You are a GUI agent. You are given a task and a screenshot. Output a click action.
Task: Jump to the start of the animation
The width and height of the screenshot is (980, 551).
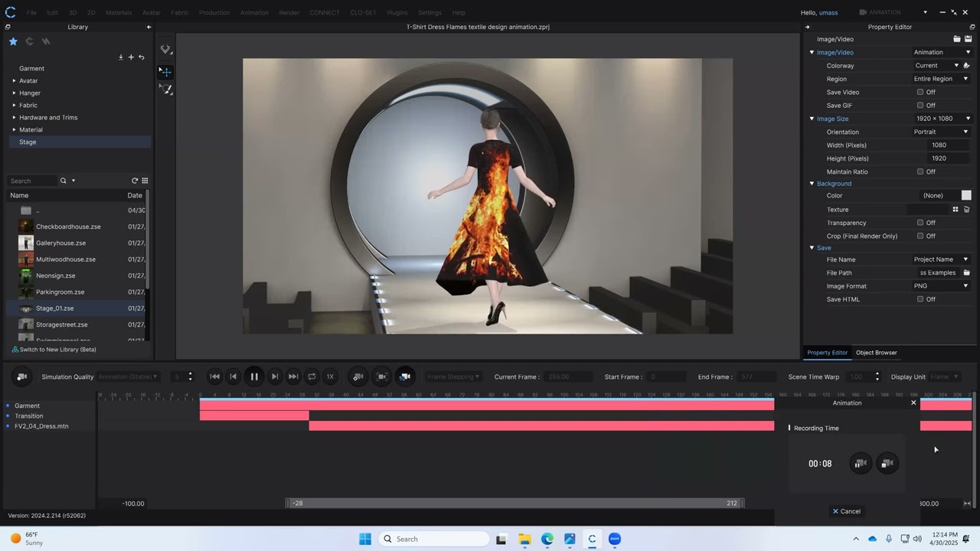point(215,377)
